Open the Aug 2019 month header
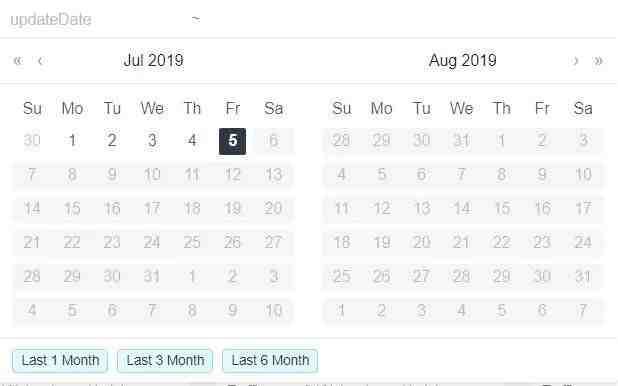The image size is (618, 386). (463, 60)
